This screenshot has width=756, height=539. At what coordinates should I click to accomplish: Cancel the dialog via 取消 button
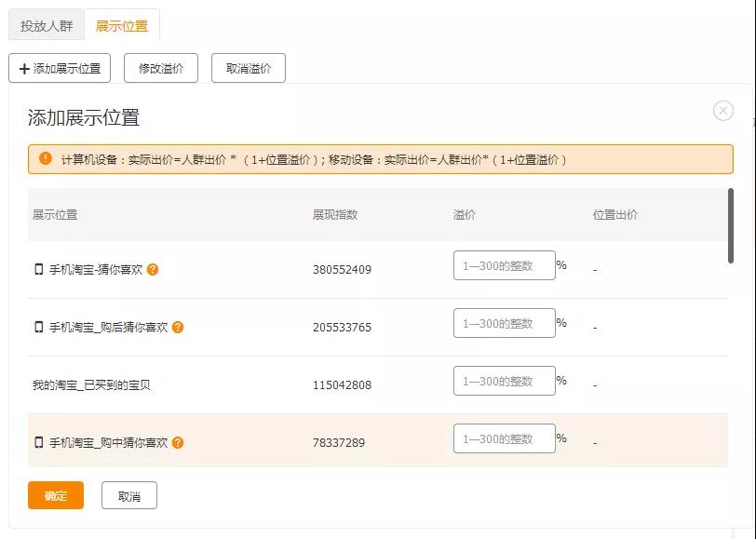point(128,495)
